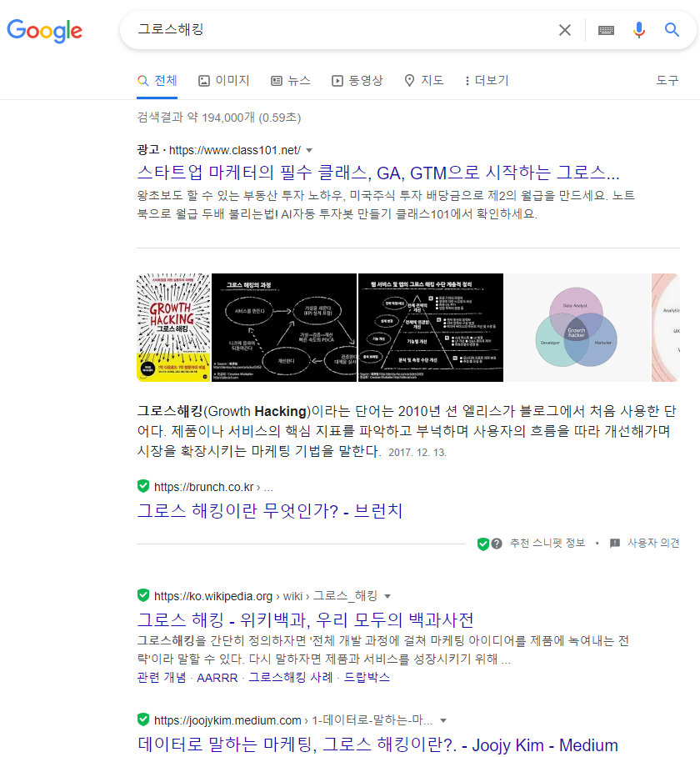Click the 검색결과 약 194,000개 result count
This screenshot has height=757, width=700.
pyautogui.click(x=219, y=118)
